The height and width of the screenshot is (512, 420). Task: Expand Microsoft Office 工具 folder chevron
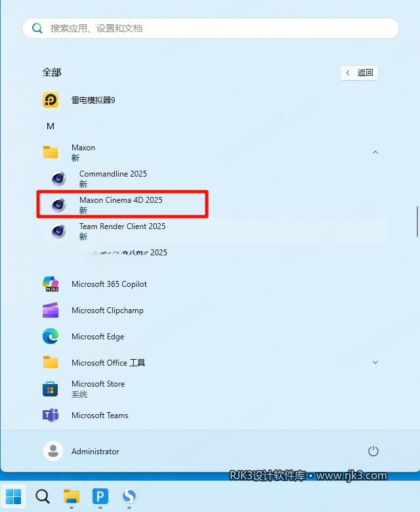(x=375, y=362)
